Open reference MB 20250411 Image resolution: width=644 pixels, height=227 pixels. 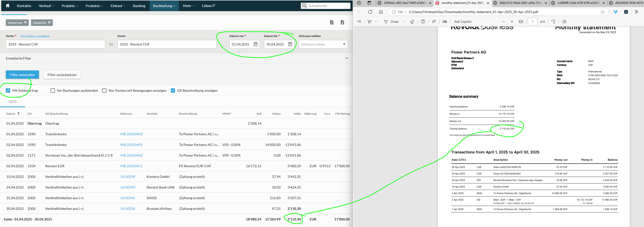(131, 166)
